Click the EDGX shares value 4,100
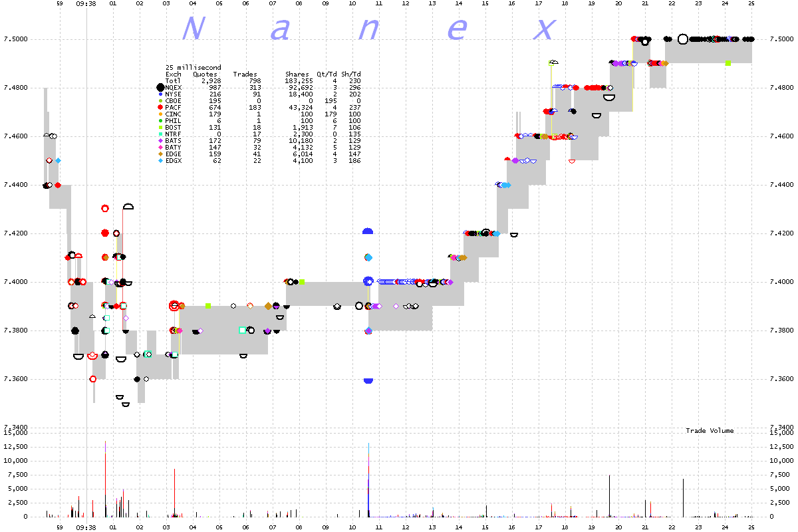Image resolution: width=798 pixels, height=532 pixels. click(x=303, y=161)
